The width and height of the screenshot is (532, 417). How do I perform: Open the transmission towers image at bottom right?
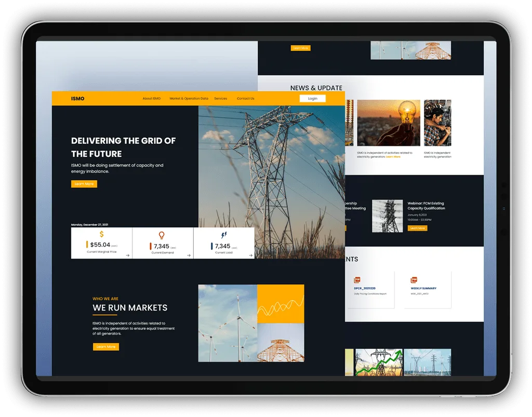tap(428, 362)
